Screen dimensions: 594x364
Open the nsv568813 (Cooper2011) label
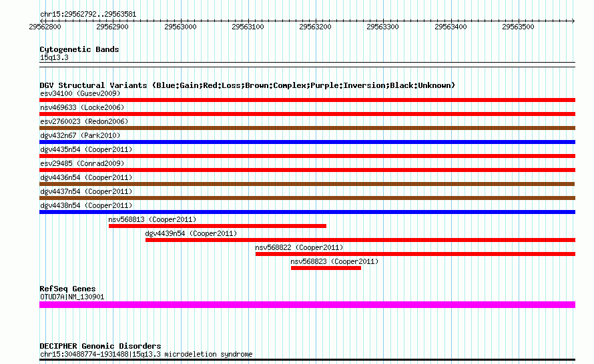[152, 219]
